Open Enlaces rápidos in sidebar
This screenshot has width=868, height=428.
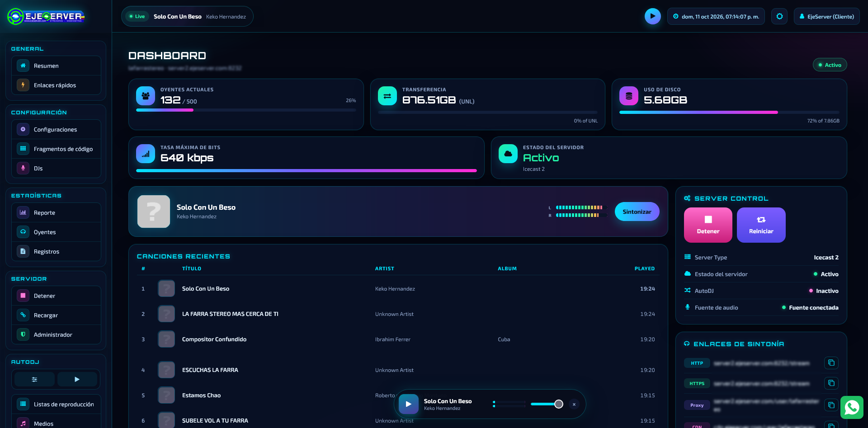pyautogui.click(x=56, y=85)
